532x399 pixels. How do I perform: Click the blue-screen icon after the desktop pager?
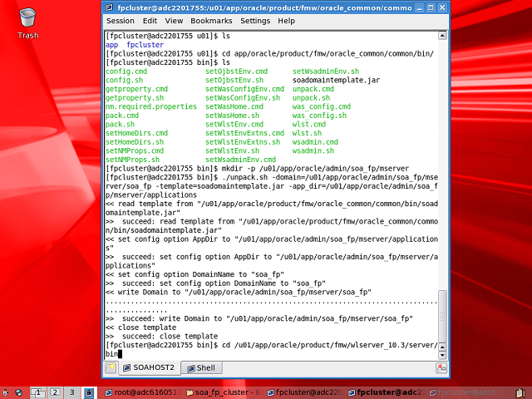[x=89, y=393]
